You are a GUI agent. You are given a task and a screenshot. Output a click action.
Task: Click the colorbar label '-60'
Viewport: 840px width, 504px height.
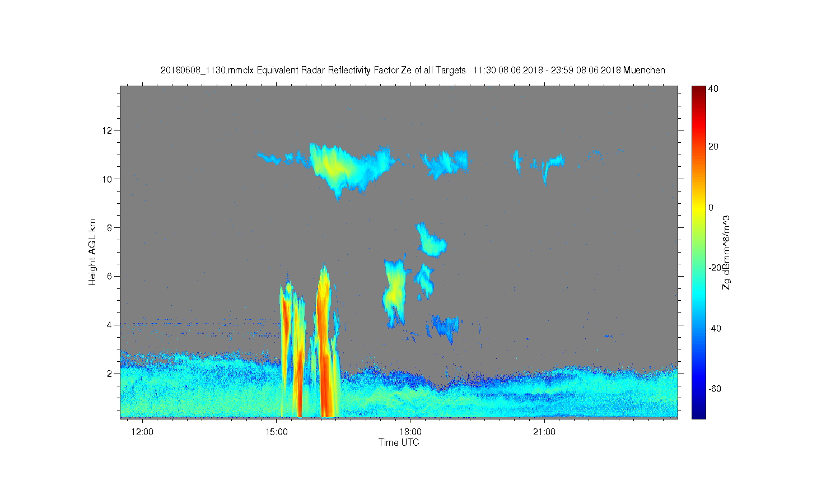[715, 389]
